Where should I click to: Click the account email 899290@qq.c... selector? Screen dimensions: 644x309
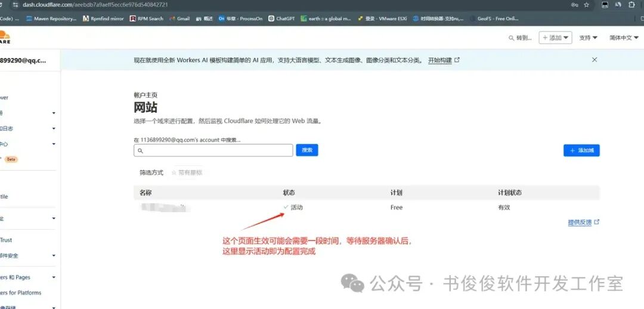23,60
